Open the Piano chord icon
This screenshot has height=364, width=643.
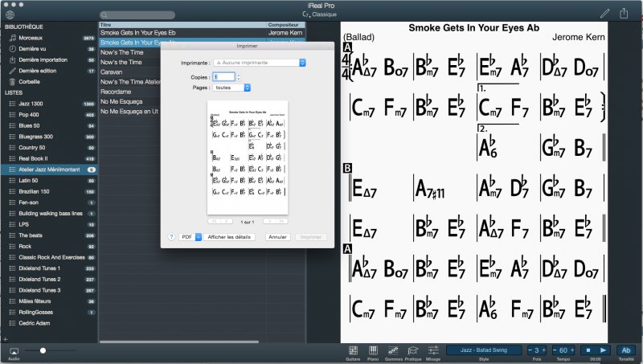(x=373, y=350)
